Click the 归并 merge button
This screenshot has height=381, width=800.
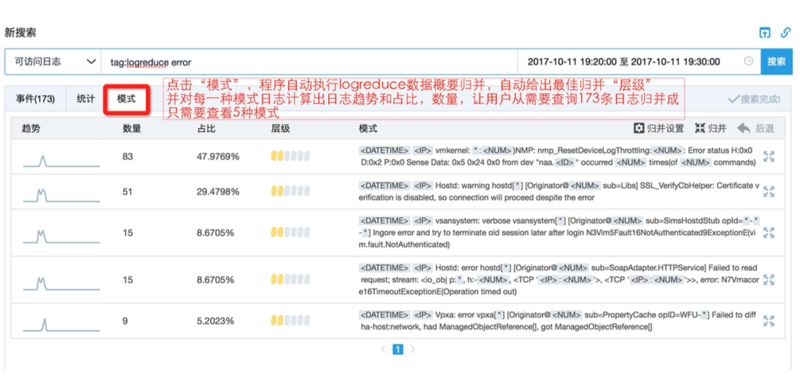710,129
